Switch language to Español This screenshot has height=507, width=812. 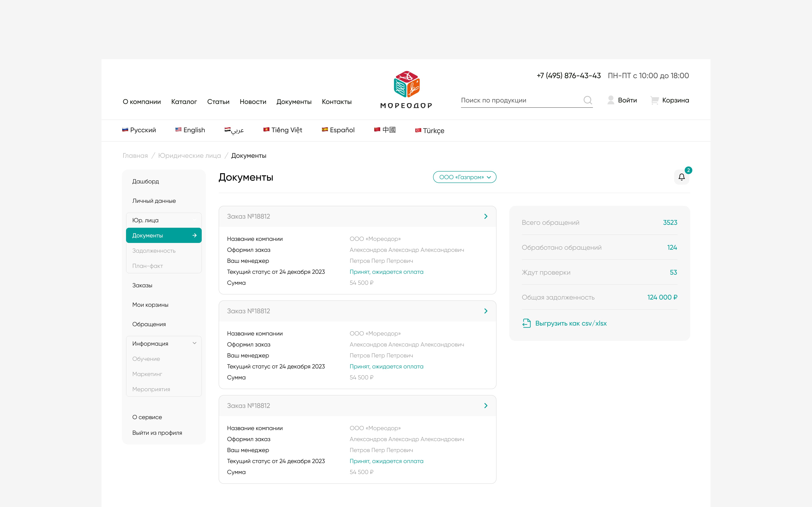pos(338,130)
